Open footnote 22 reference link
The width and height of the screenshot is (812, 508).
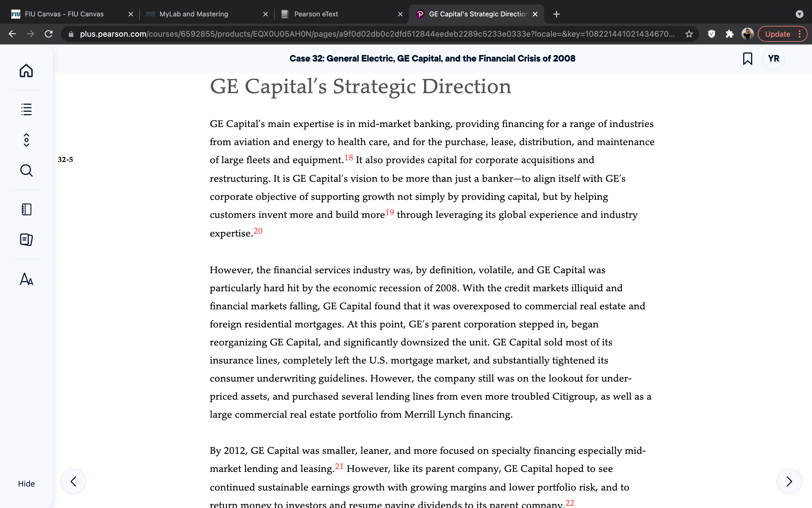570,503
